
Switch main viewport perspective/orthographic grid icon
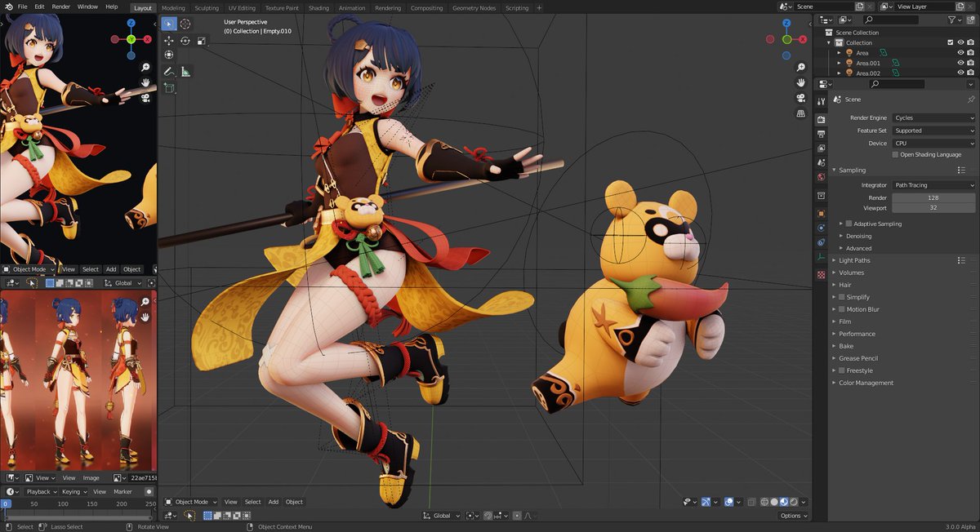[x=800, y=113]
